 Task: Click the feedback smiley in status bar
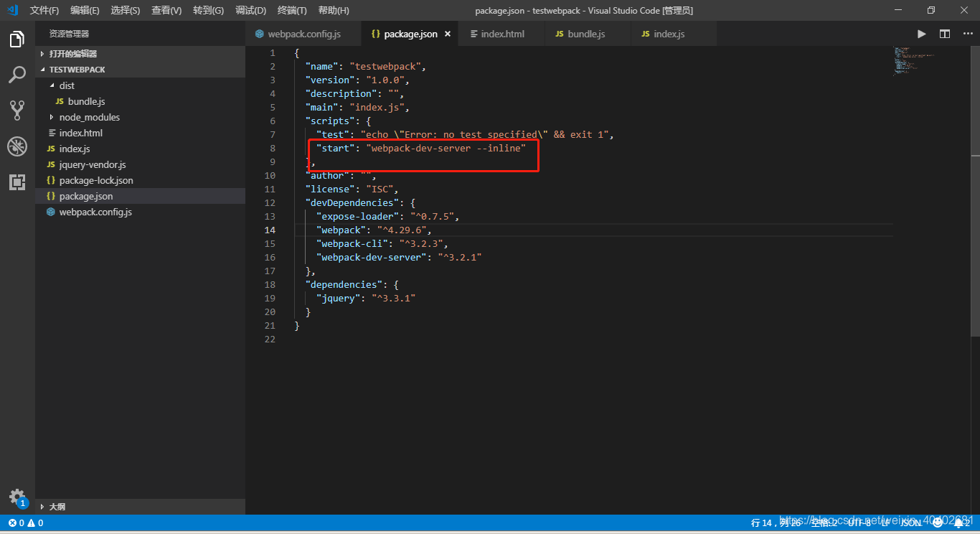(x=938, y=523)
